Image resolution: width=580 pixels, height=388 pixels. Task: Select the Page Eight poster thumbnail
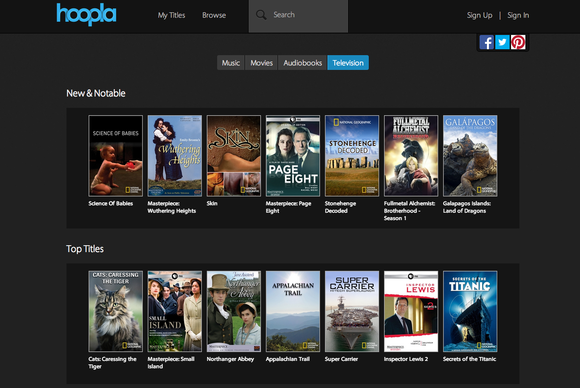click(x=293, y=156)
